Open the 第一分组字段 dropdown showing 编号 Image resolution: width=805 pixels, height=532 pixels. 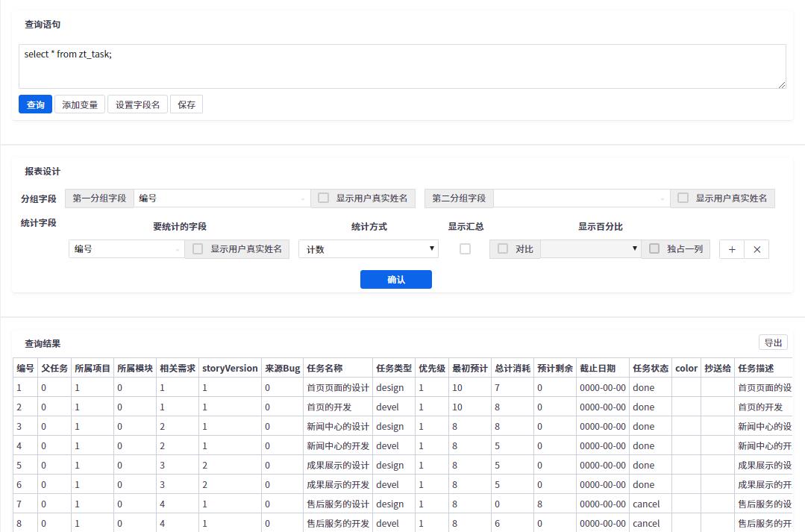coord(222,198)
